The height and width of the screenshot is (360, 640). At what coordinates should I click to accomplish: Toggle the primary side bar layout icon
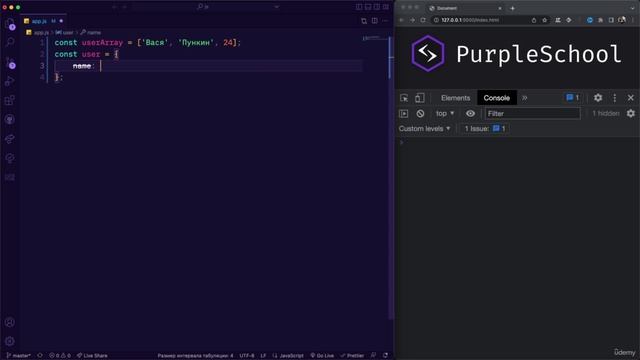[359, 7]
